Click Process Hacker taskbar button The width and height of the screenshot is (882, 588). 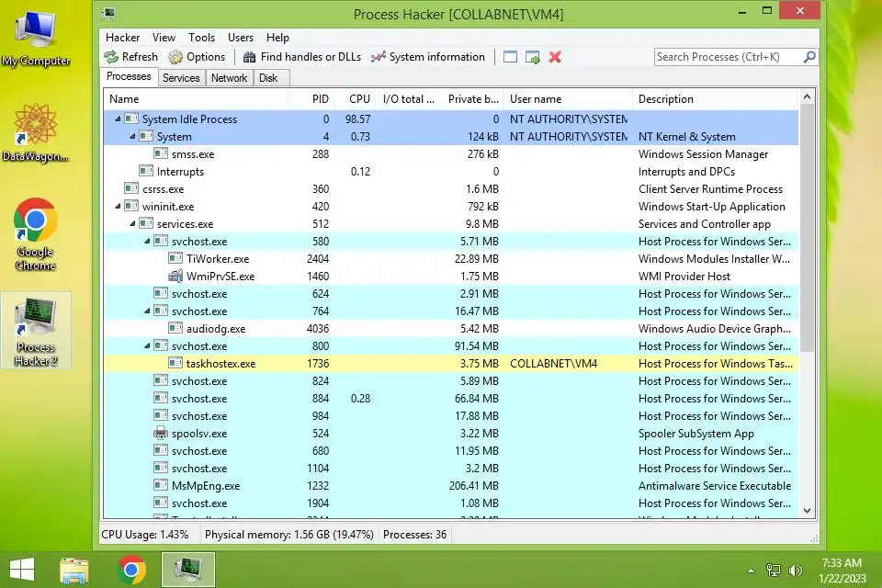tap(187, 570)
